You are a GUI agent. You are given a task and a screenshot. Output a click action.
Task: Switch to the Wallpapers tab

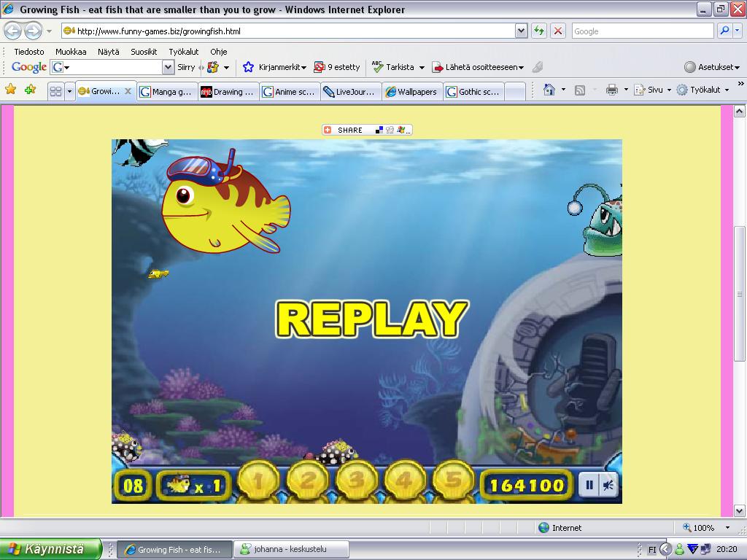point(411,92)
